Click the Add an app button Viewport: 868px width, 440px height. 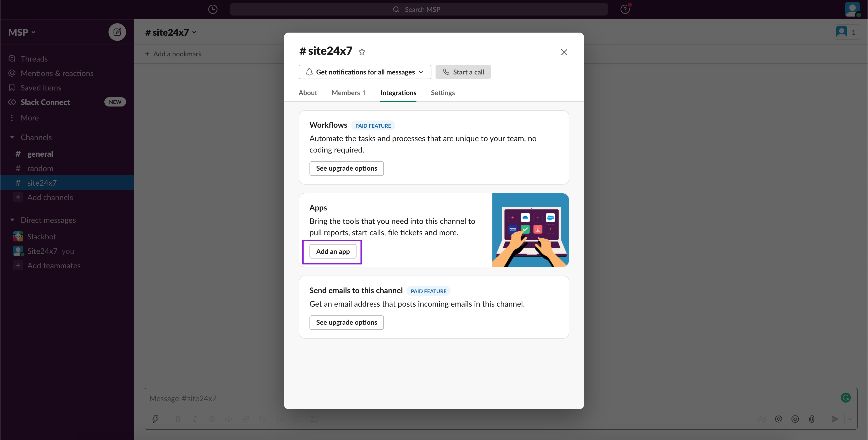pyautogui.click(x=332, y=252)
